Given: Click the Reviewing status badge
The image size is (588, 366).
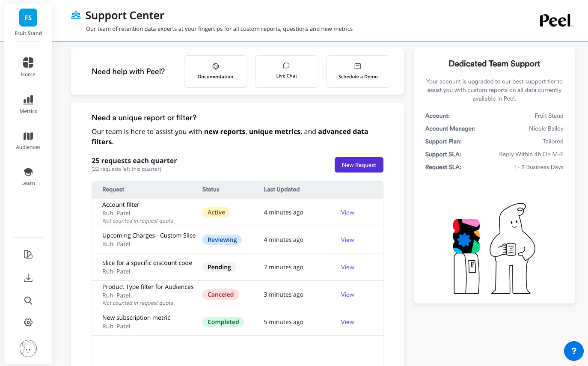Looking at the screenshot, I should [222, 240].
